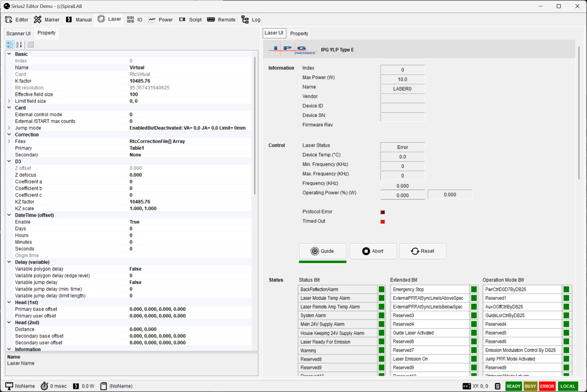
Task: Switch to the Scanner UI tab
Action: click(18, 33)
